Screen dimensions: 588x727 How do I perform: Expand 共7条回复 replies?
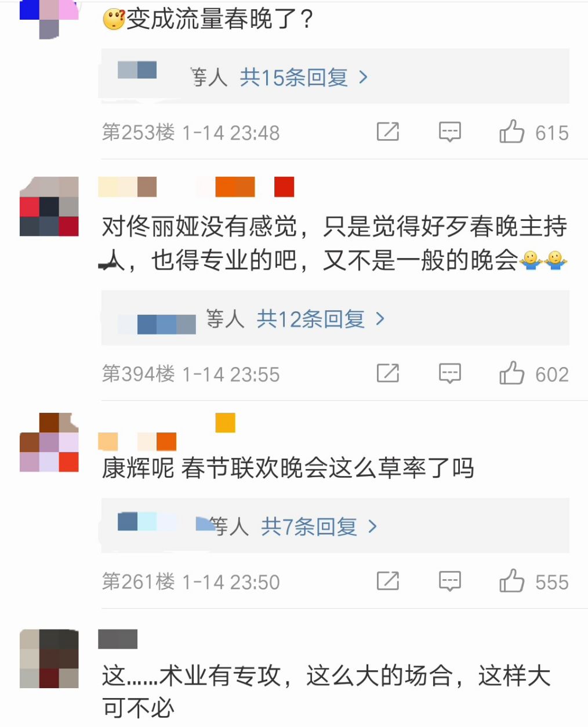tap(319, 526)
